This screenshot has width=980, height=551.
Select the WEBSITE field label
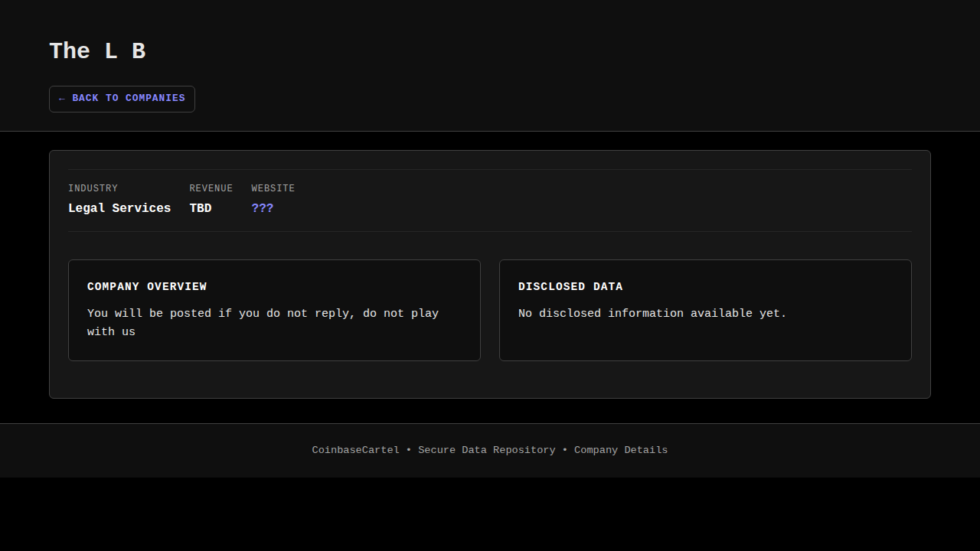(273, 188)
